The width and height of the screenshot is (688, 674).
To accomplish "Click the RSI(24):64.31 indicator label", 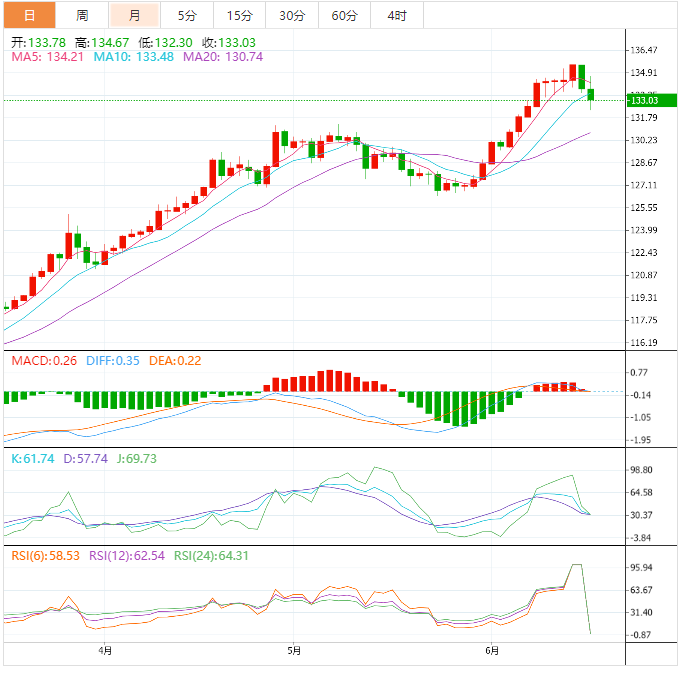I will point(212,556).
